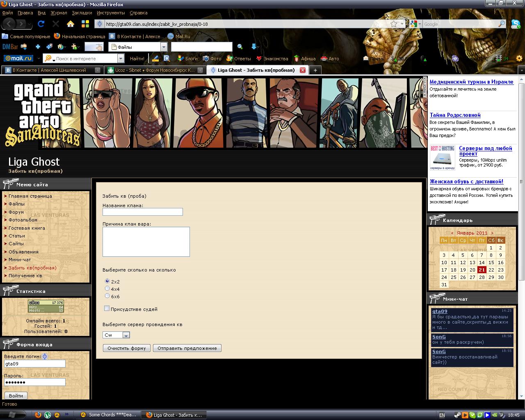Close the Liga Ghost tab
The image size is (525, 420).
point(303,70)
